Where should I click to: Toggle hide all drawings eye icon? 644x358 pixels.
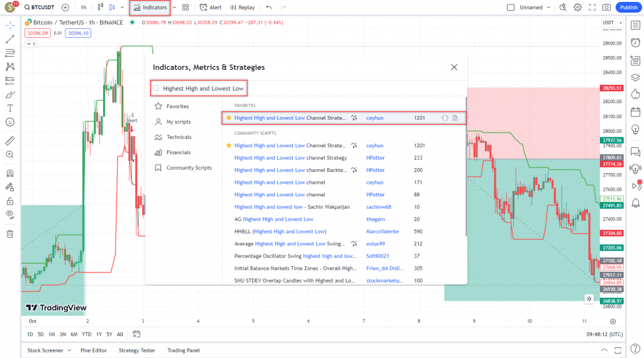(9, 214)
